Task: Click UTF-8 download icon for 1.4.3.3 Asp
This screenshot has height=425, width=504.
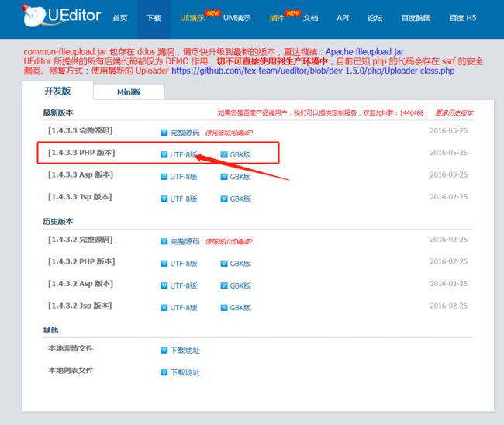Action: tap(164, 177)
